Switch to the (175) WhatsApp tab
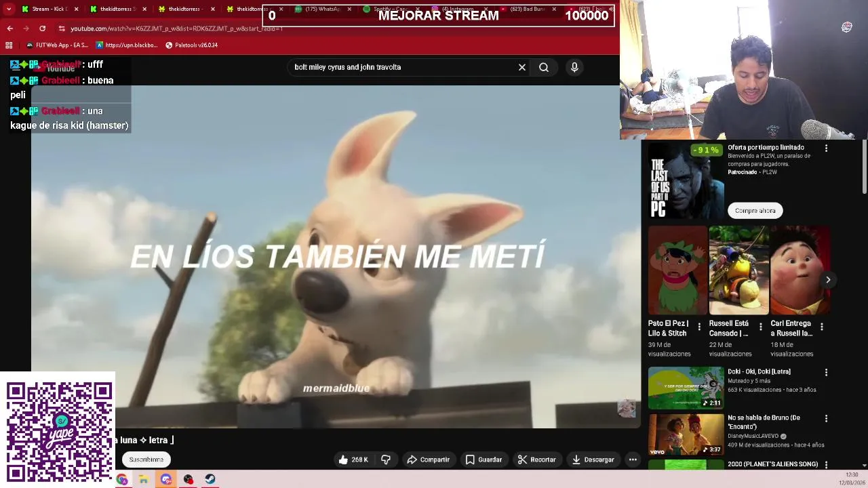This screenshot has height=488, width=868. (321, 9)
